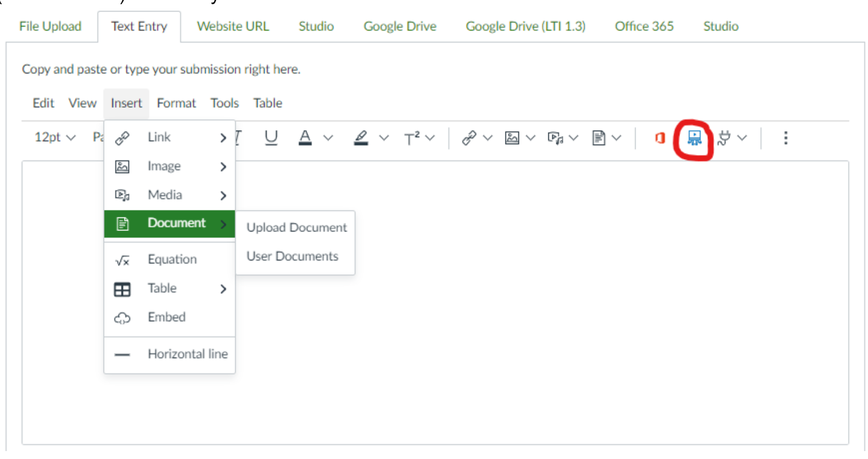Switch to the Office 365 tab

(644, 26)
